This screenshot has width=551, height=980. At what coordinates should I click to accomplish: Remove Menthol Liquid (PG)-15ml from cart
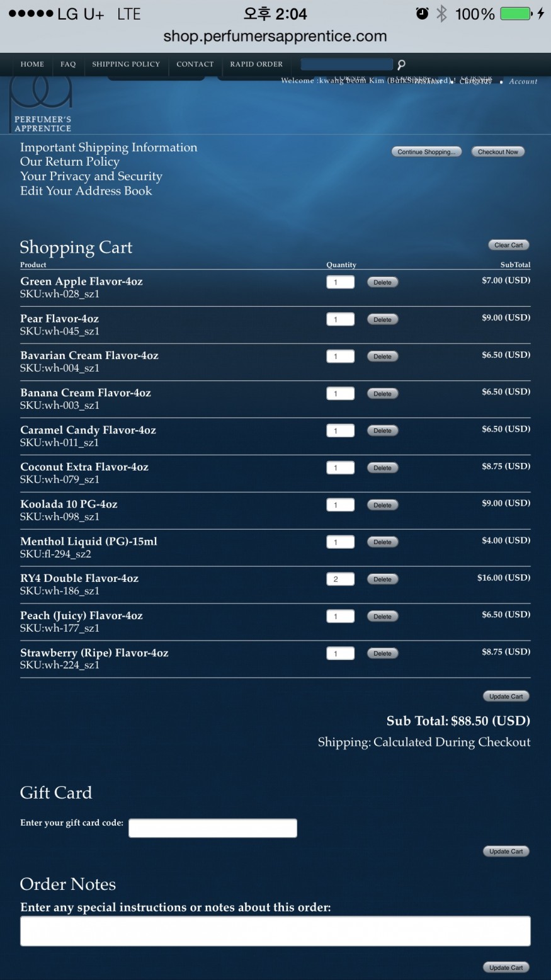382,542
